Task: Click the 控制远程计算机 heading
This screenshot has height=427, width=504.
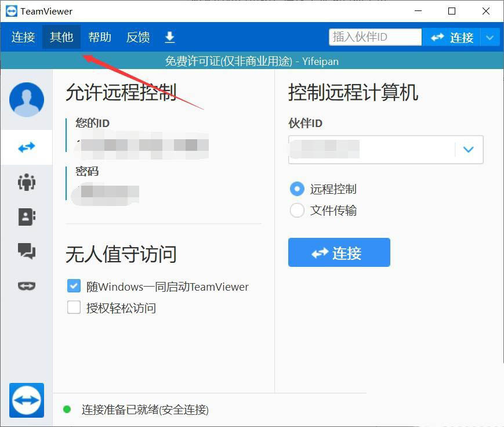Action: pos(353,93)
